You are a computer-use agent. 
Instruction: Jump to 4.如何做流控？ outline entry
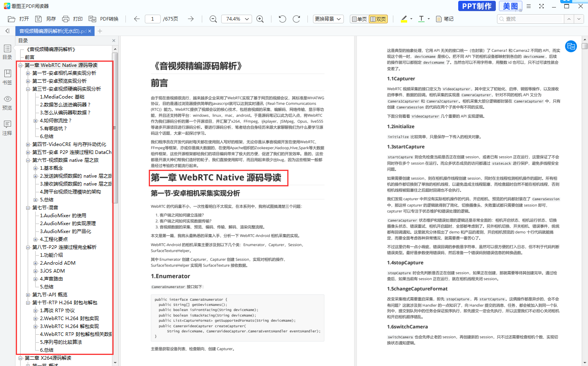[x=56, y=121]
